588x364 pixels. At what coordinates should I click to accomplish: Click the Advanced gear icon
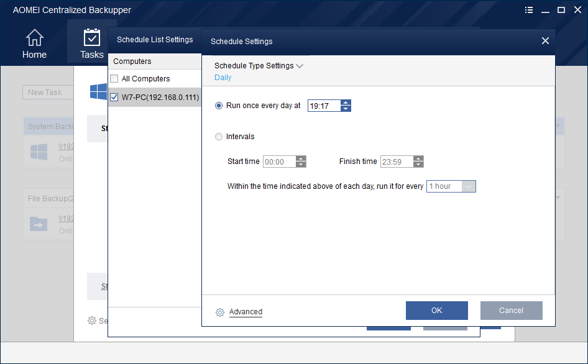(x=220, y=312)
